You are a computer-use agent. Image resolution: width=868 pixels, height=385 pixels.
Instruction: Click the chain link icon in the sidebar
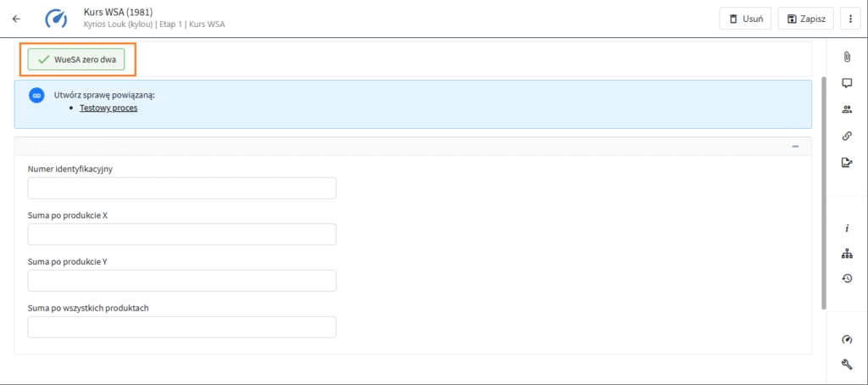click(x=846, y=136)
